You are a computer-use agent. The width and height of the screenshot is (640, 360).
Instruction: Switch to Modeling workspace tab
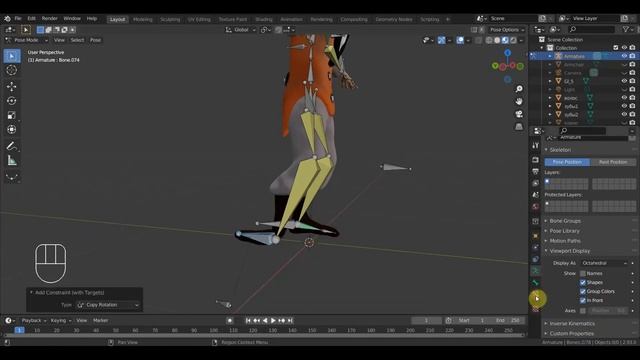pyautogui.click(x=142, y=19)
